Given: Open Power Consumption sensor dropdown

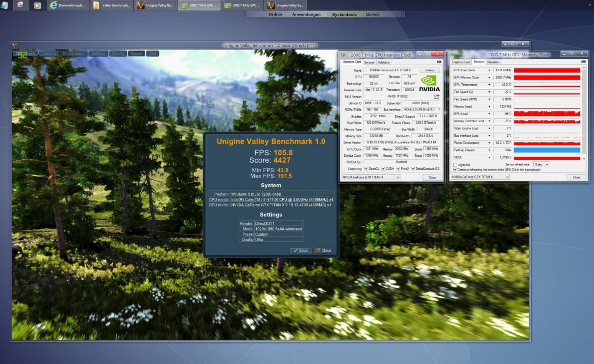Looking at the screenshot, I should 489,143.
